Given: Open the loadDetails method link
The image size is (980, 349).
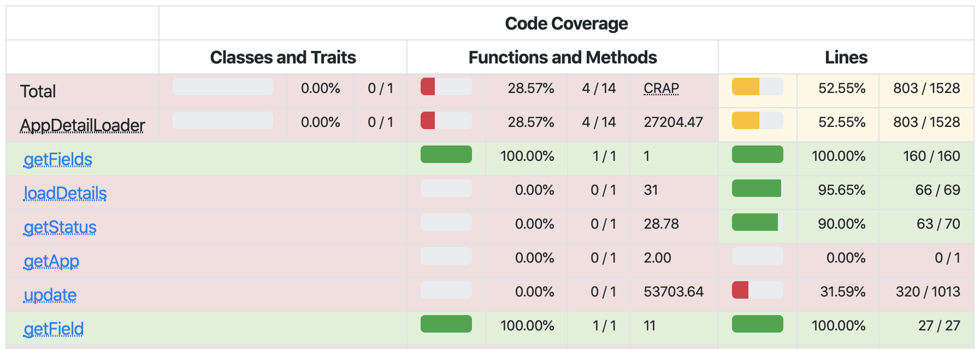Looking at the screenshot, I should click(x=65, y=193).
